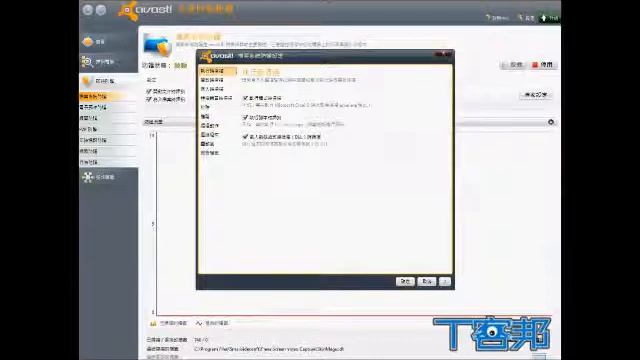Select Advanced in dialog category list
The width and height of the screenshot is (640, 360).
pos(205,117)
